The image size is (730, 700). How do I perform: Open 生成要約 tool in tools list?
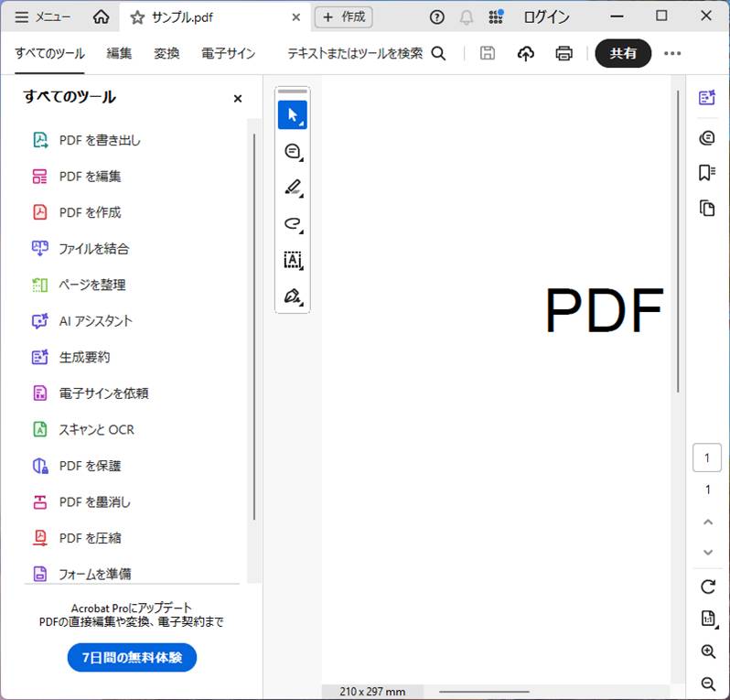[x=71, y=357]
